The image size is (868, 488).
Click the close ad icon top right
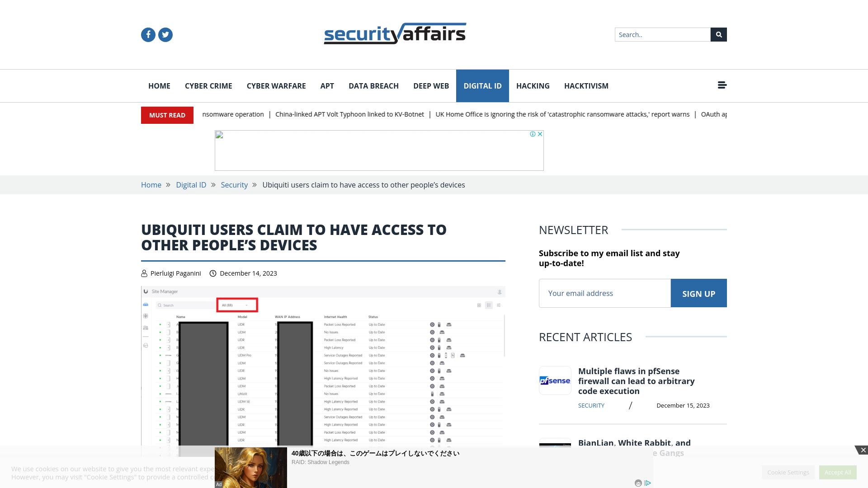tap(863, 450)
